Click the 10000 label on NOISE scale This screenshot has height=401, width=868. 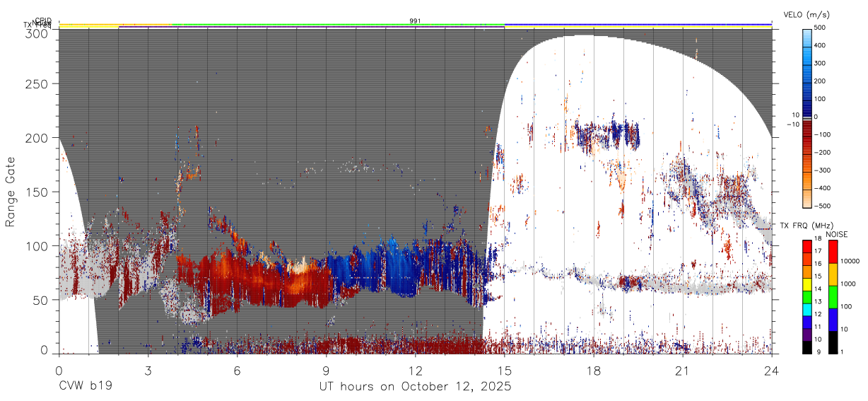[x=852, y=262]
